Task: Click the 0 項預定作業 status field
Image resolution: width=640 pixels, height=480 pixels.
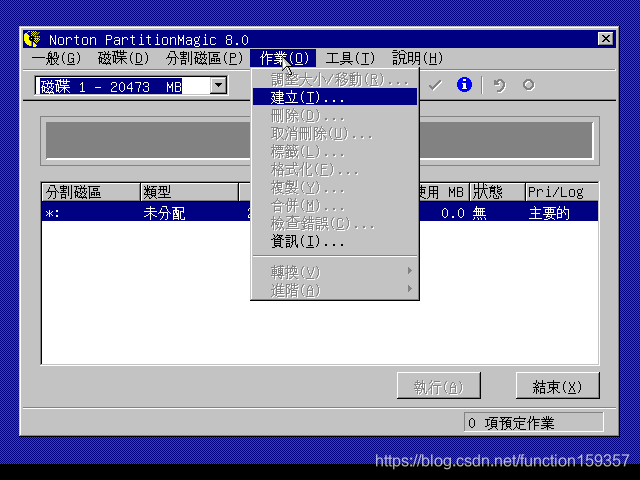Action: (x=533, y=422)
